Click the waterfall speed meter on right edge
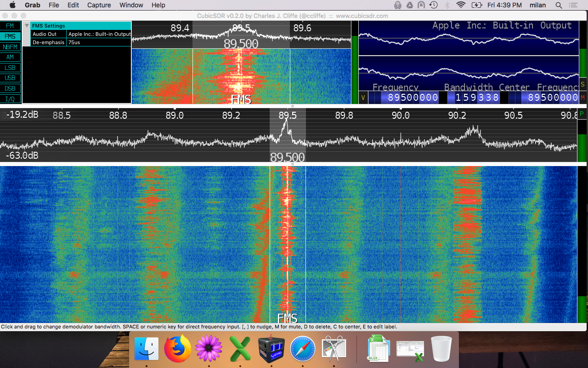This screenshot has height=368, width=588. pos(582,244)
